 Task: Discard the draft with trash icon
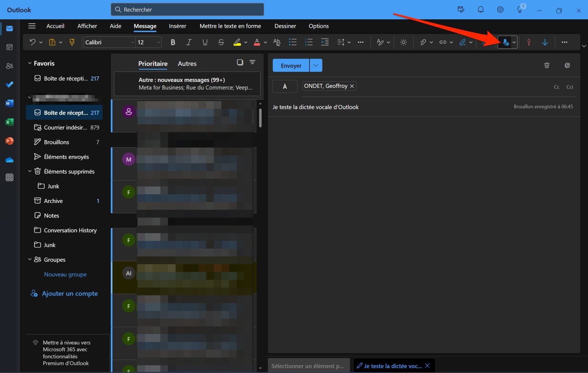click(x=547, y=65)
